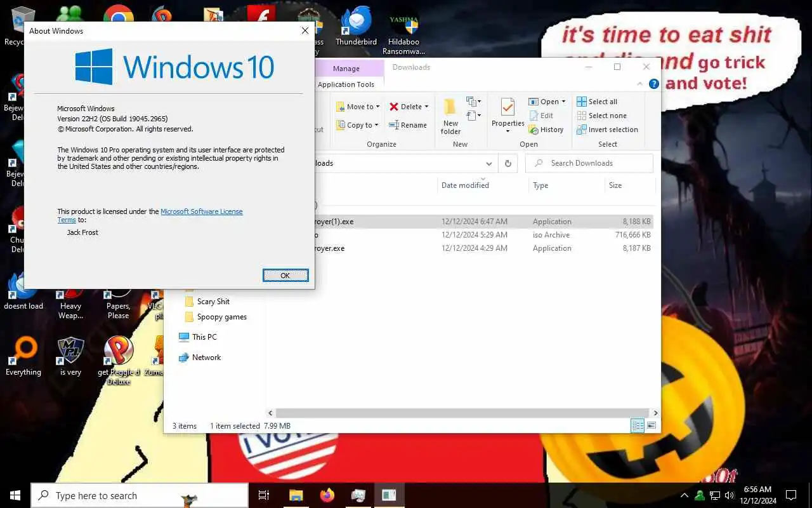Expand the Open button dropdown arrow
Viewport: 812px width, 508px height.
(x=563, y=102)
